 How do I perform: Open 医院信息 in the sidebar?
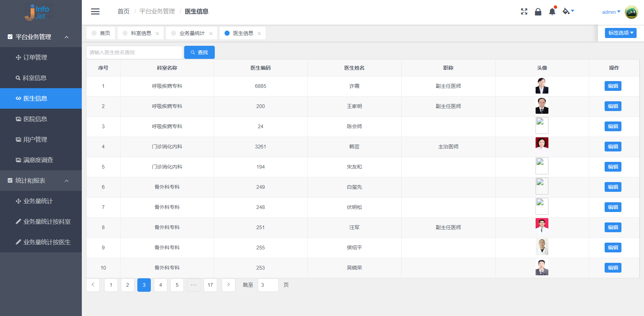point(35,119)
